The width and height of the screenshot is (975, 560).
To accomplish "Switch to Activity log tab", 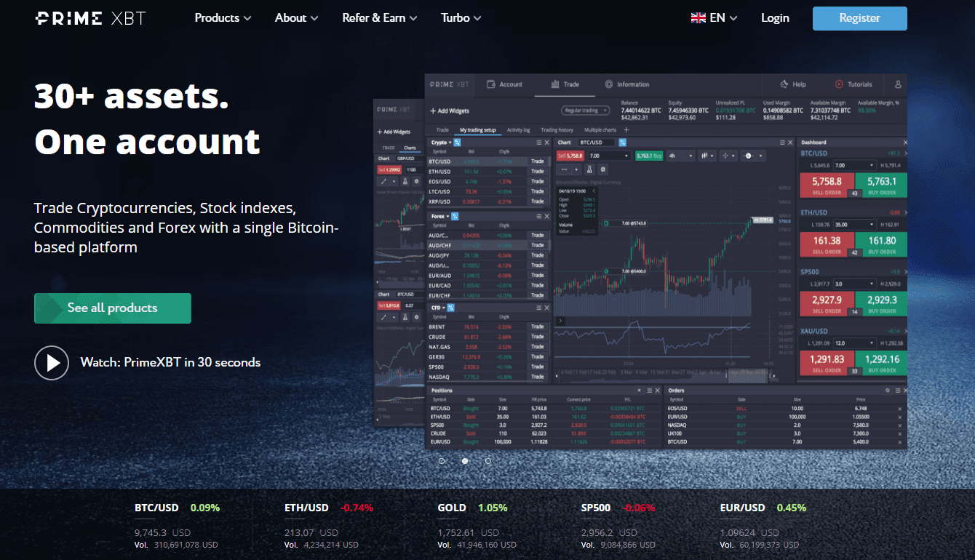I will 519,130.
